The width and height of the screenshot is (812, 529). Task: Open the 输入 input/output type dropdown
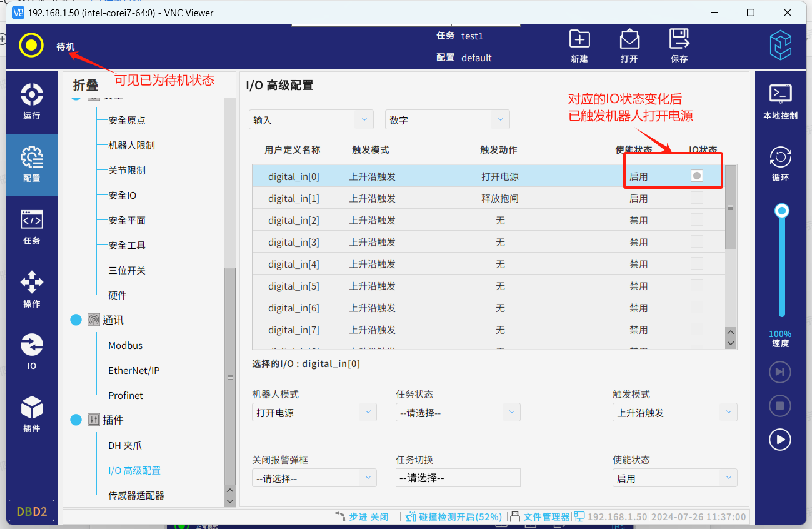click(x=311, y=119)
